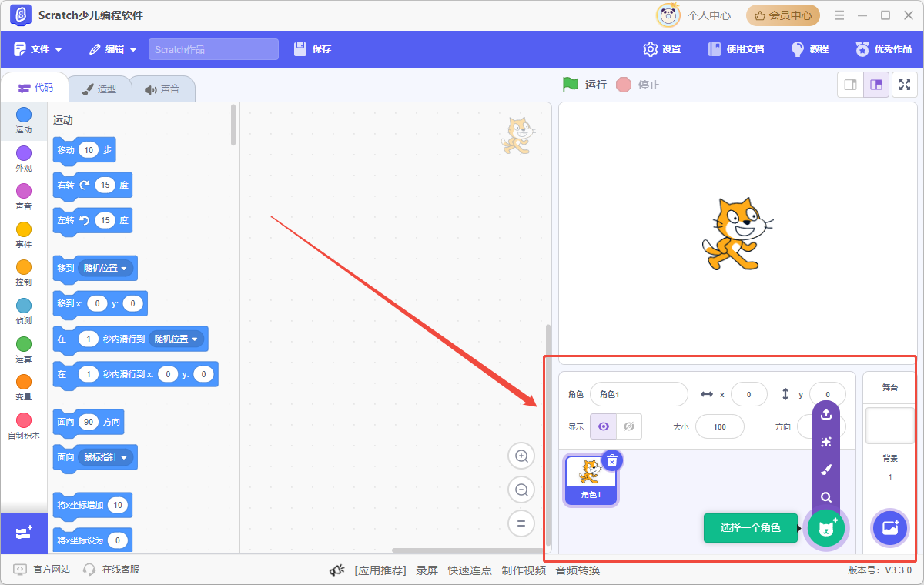The width and height of the screenshot is (924, 585).
Task: Open the 官方网站 link
Action: pos(42,570)
